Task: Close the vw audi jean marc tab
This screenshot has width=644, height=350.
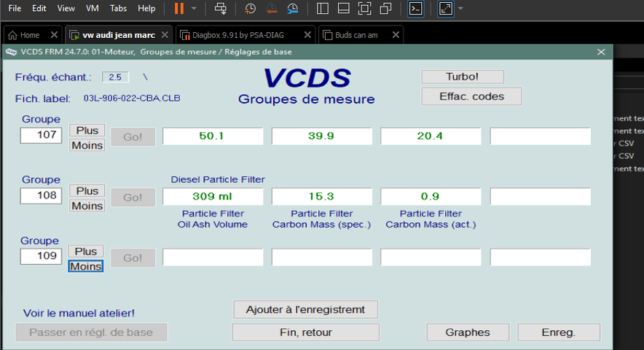Action: 165,35
